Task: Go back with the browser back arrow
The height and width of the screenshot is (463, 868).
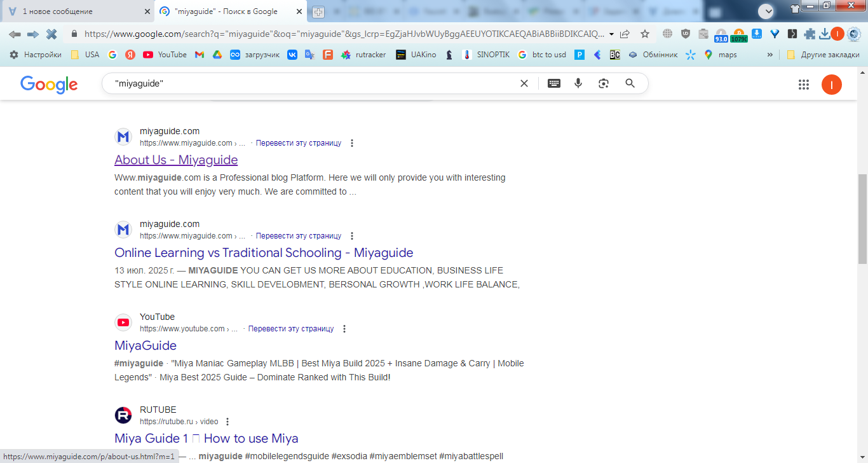Action: [15, 34]
